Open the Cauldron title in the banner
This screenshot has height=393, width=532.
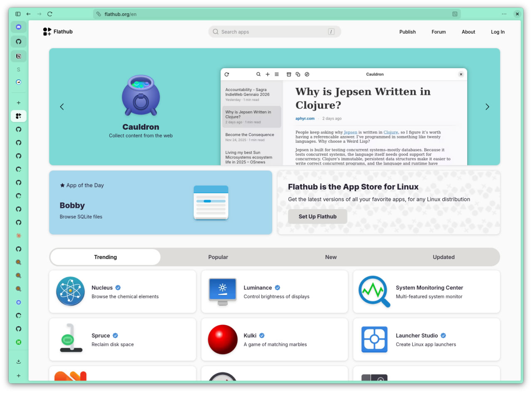[141, 127]
